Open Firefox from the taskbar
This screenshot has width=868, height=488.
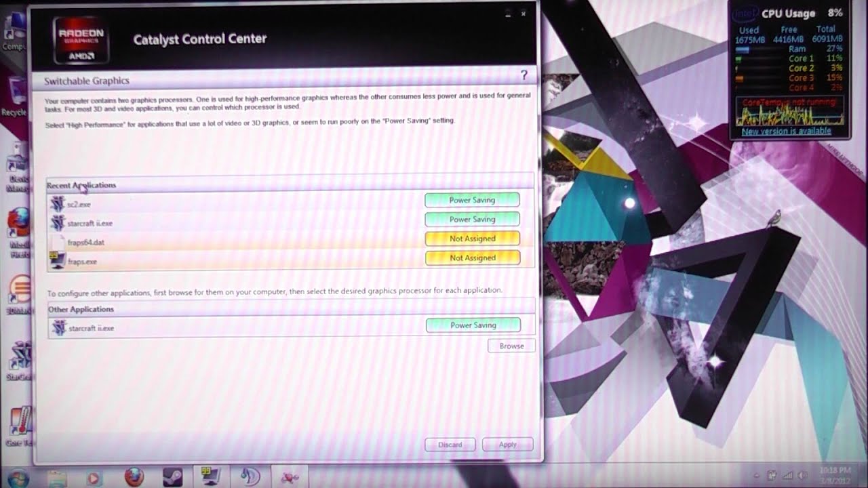pos(134,477)
